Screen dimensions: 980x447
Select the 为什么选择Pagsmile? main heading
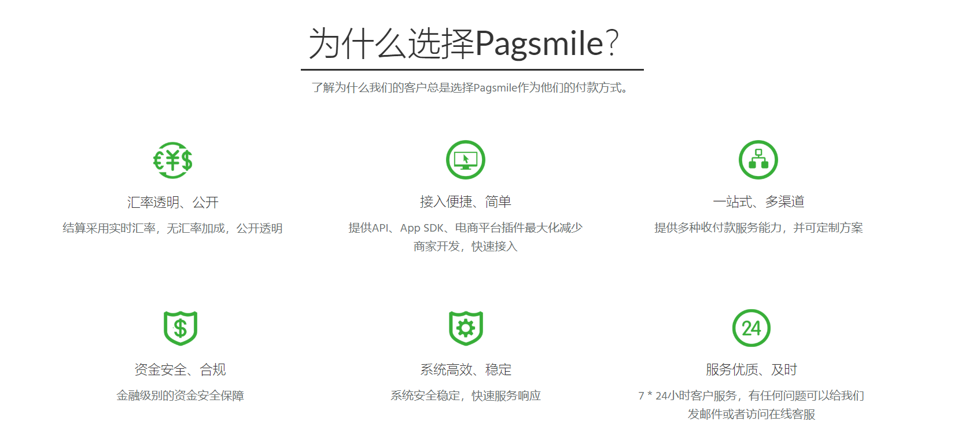tap(464, 43)
